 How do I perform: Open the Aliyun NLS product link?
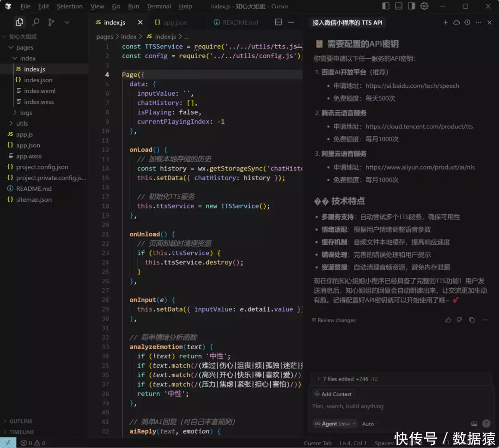coord(420,167)
